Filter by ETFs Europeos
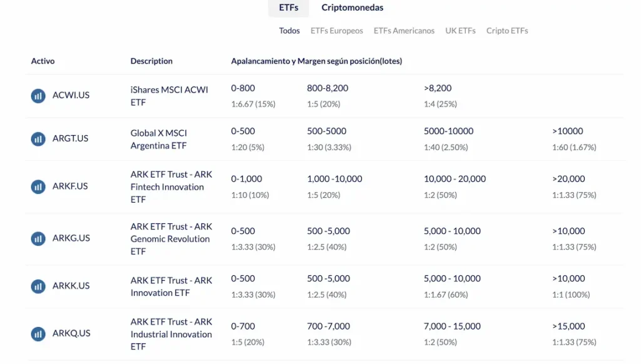The height and width of the screenshot is (364, 641). click(x=337, y=29)
